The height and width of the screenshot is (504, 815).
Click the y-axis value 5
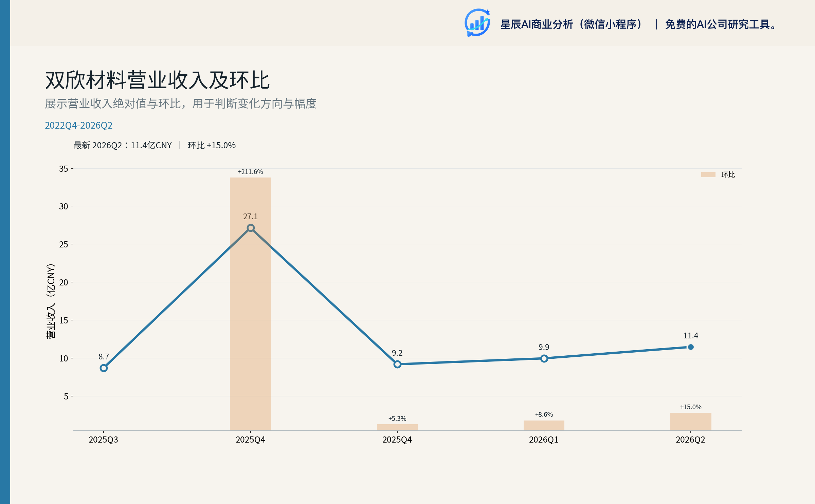(66, 396)
